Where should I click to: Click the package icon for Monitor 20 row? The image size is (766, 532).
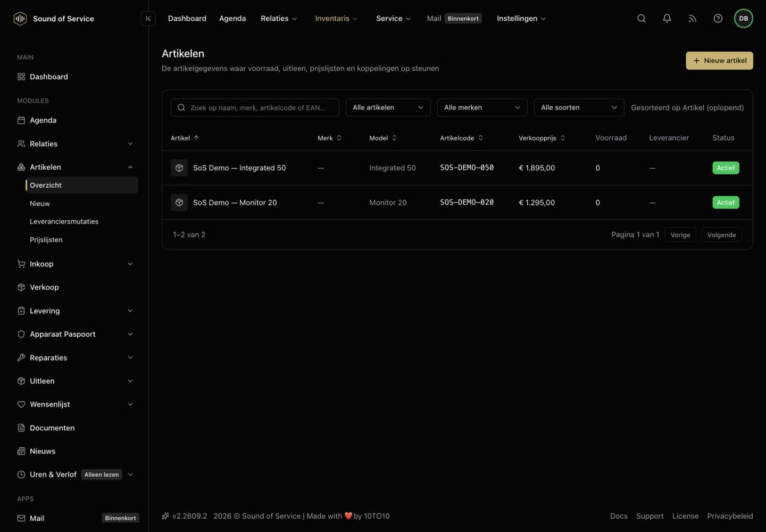179,203
